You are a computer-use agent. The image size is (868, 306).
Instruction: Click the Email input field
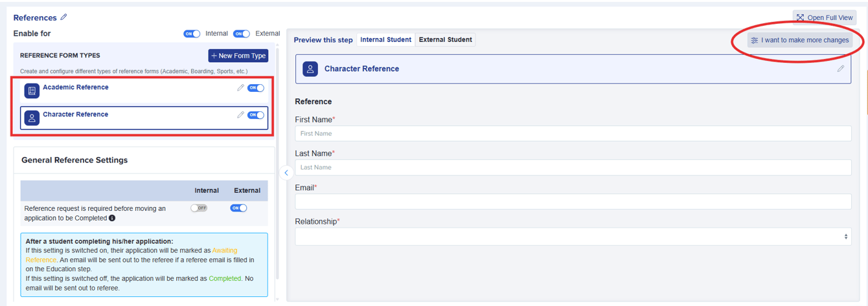(x=573, y=201)
